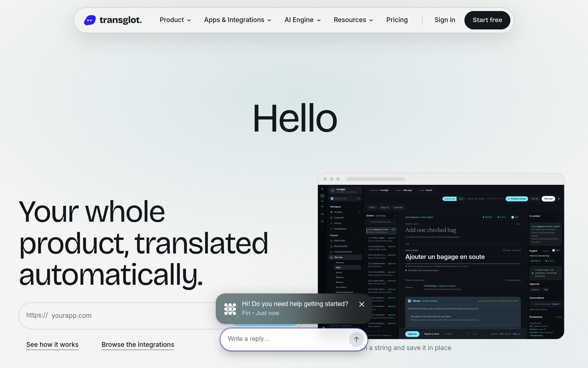This screenshot has height=368, width=588.
Task: Switch to the Side by side view
Action: [449, 199]
